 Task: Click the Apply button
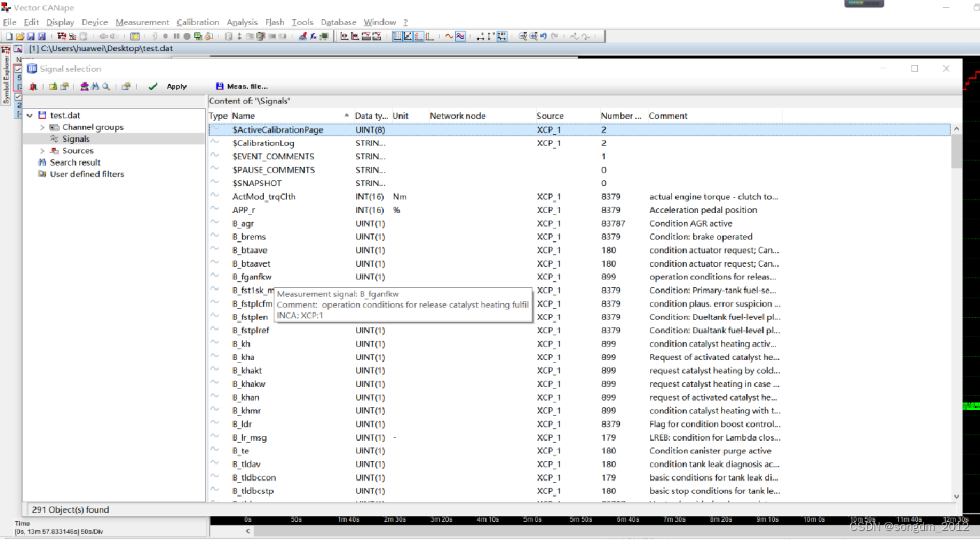pyautogui.click(x=177, y=87)
